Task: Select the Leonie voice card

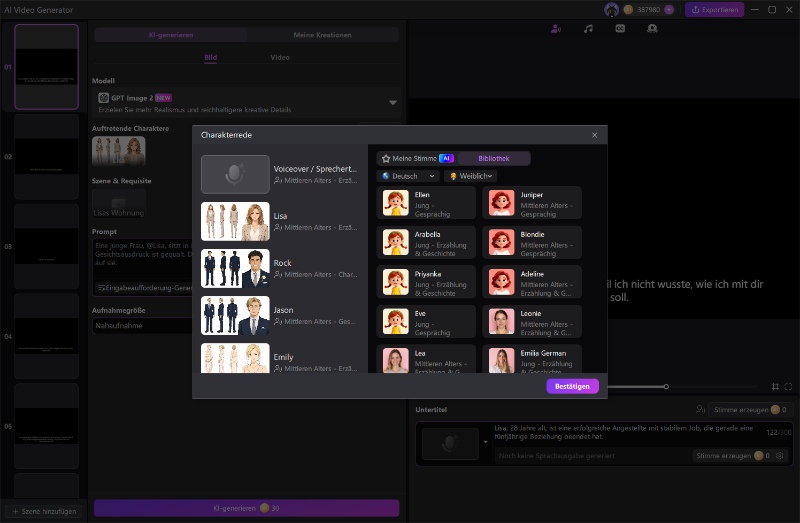Action: tap(532, 322)
